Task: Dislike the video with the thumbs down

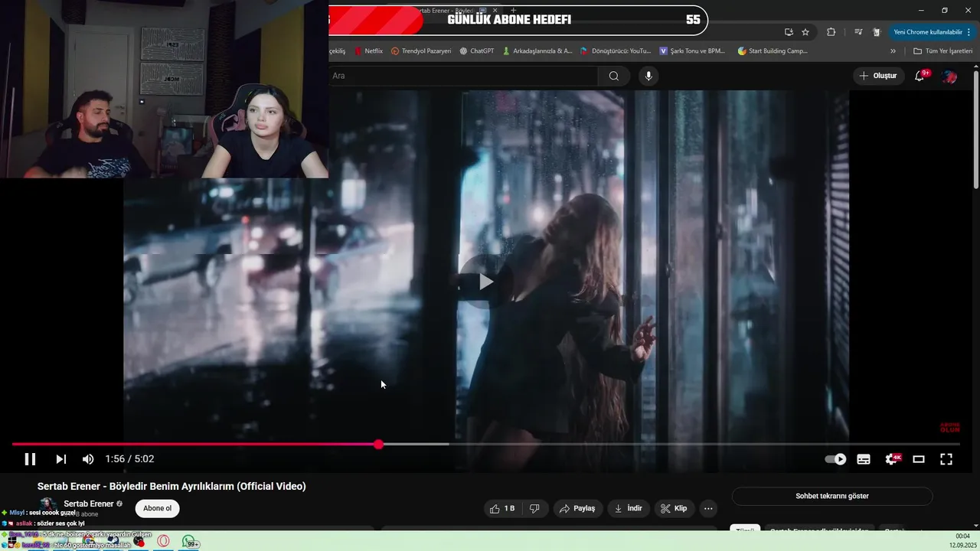Action: coord(534,508)
